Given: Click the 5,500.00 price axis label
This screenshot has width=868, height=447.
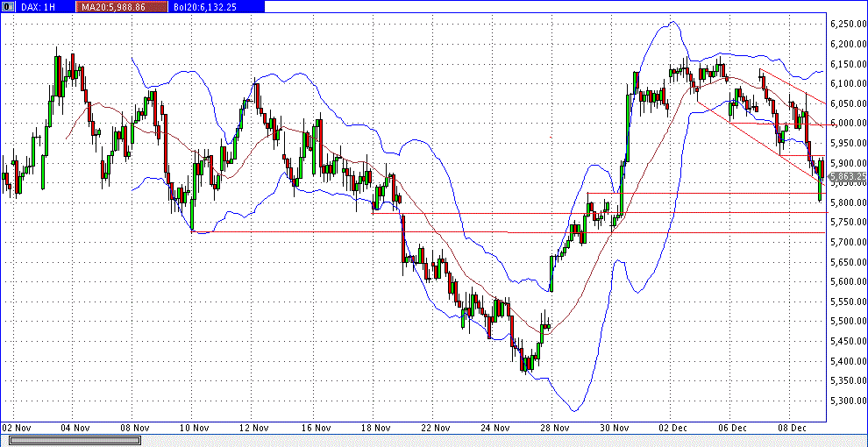Looking at the screenshot, I should 849,321.
